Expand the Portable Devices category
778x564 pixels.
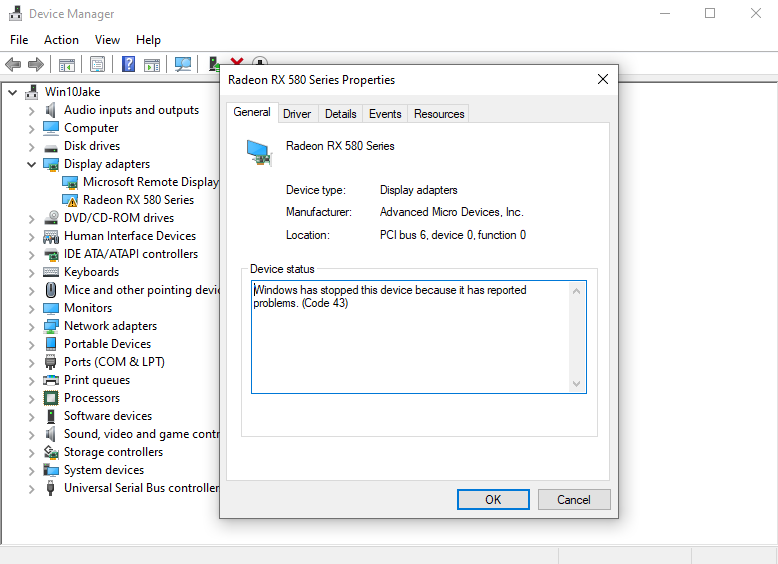coord(31,345)
